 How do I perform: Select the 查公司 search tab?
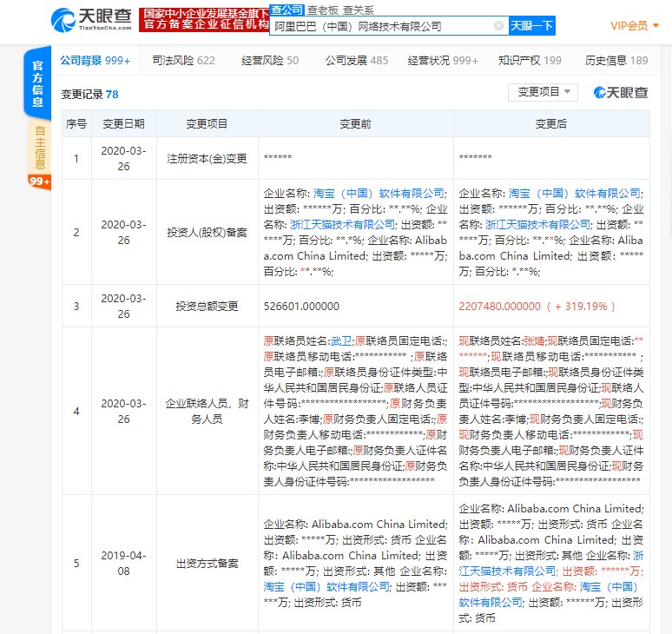287,10
